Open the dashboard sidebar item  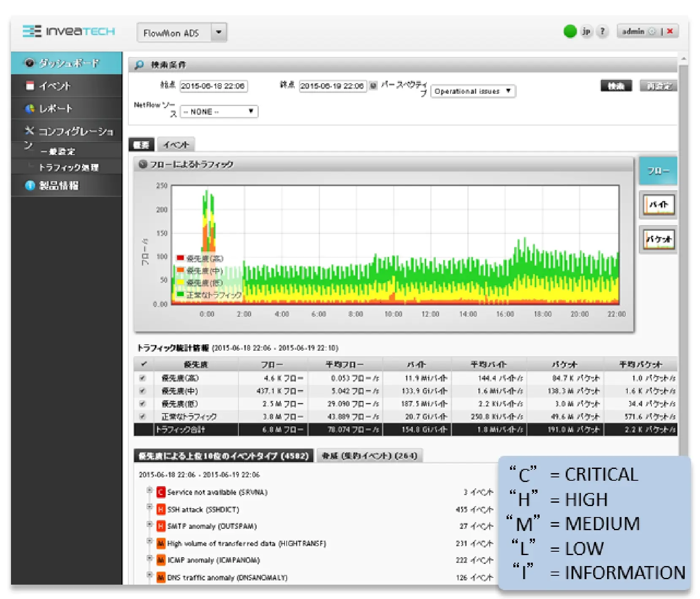coord(67,63)
